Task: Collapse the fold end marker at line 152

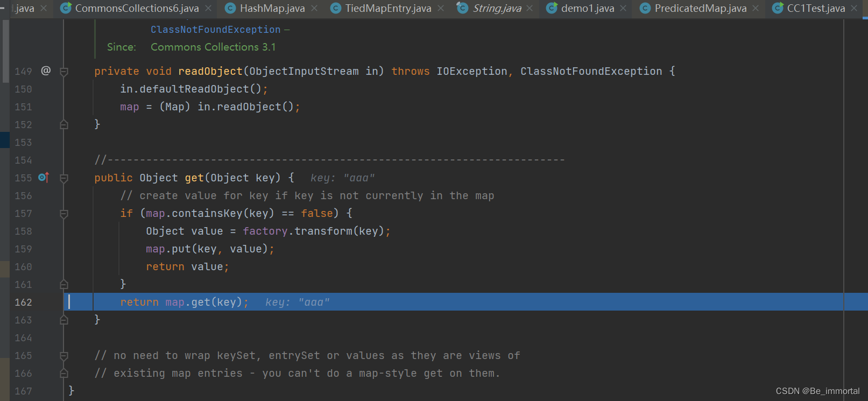Action: coord(64,124)
